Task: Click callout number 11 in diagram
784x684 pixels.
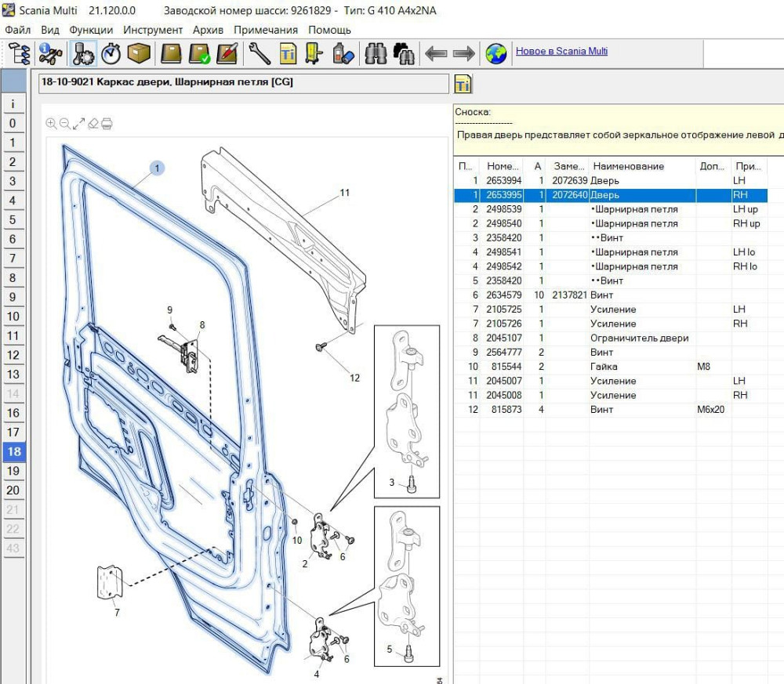Action: [344, 193]
